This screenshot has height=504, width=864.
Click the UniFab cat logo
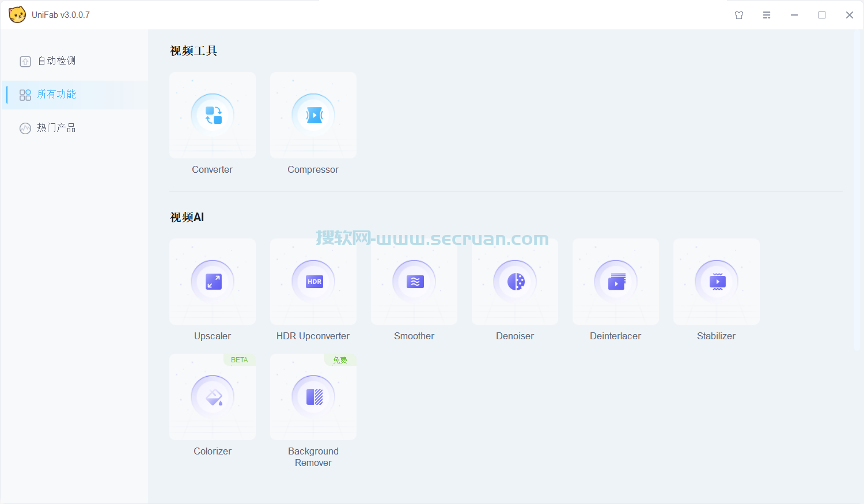coord(17,14)
